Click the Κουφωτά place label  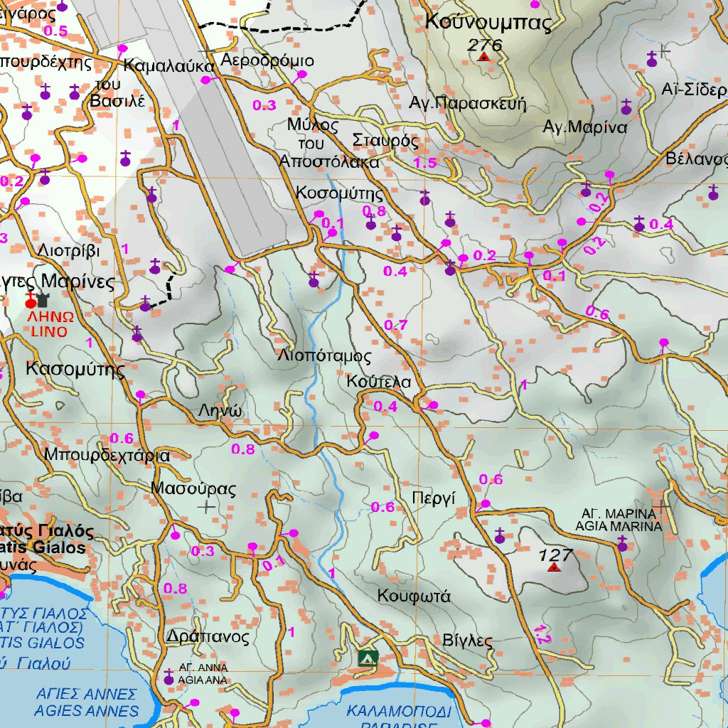(x=414, y=596)
